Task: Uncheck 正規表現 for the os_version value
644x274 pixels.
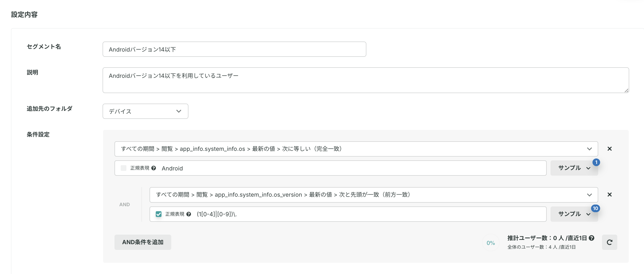Action: pyautogui.click(x=159, y=214)
